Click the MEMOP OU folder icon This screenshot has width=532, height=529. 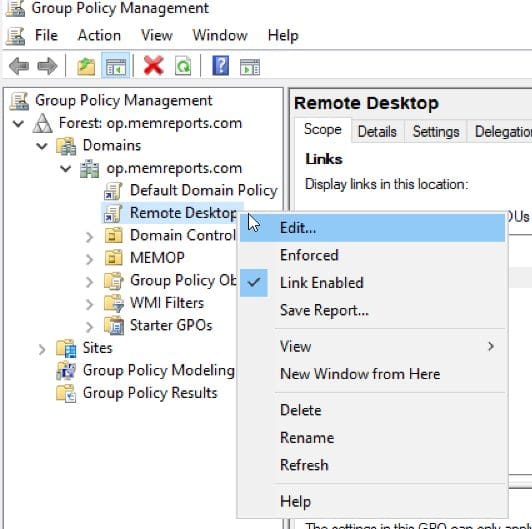coord(113,258)
